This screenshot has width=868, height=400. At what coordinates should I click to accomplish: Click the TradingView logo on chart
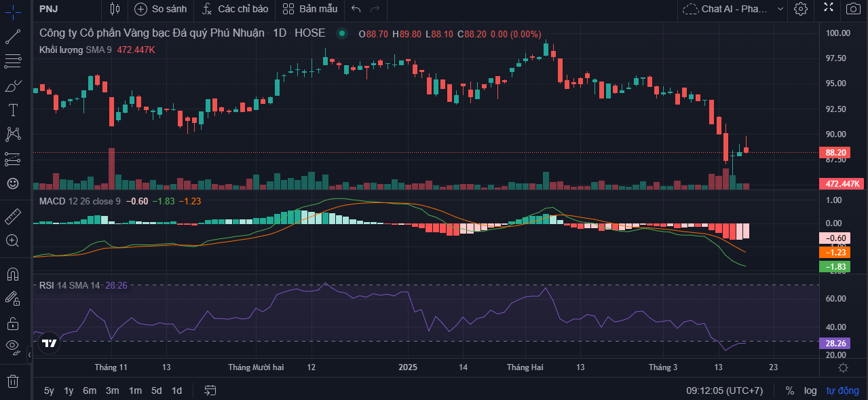(x=49, y=343)
